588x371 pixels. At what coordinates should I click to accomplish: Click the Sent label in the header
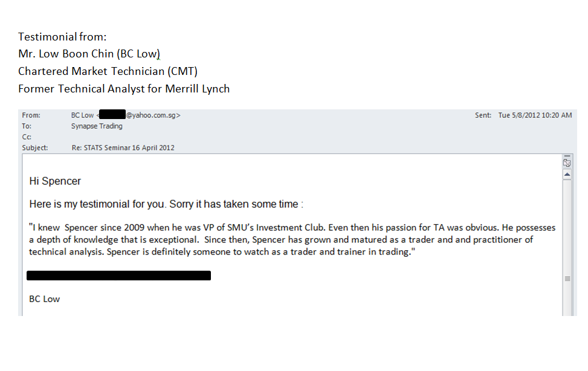pyautogui.click(x=483, y=115)
